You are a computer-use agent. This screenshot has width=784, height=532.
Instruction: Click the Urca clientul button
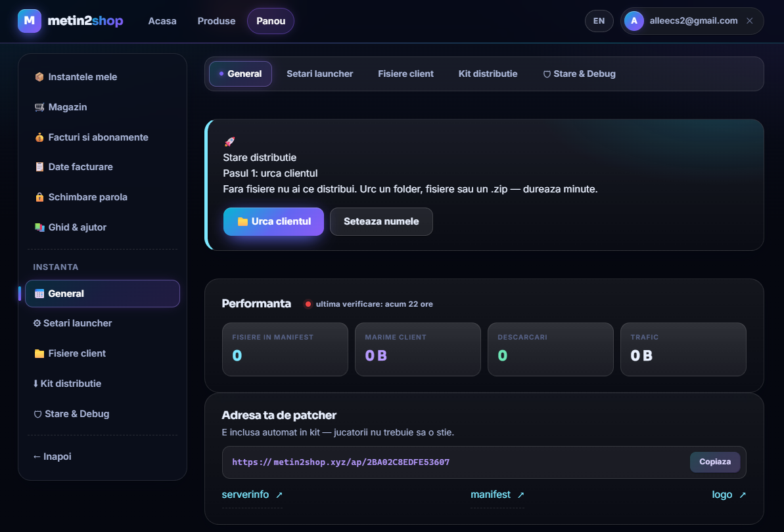[273, 222]
